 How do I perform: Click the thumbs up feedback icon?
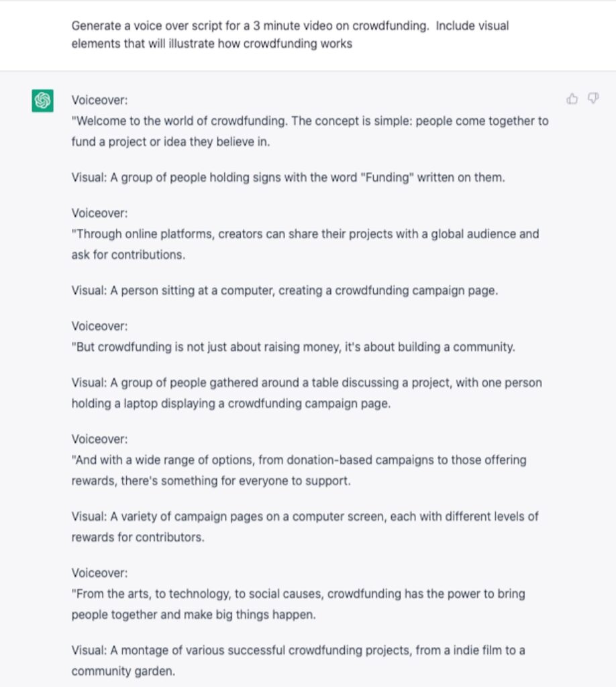tap(572, 99)
